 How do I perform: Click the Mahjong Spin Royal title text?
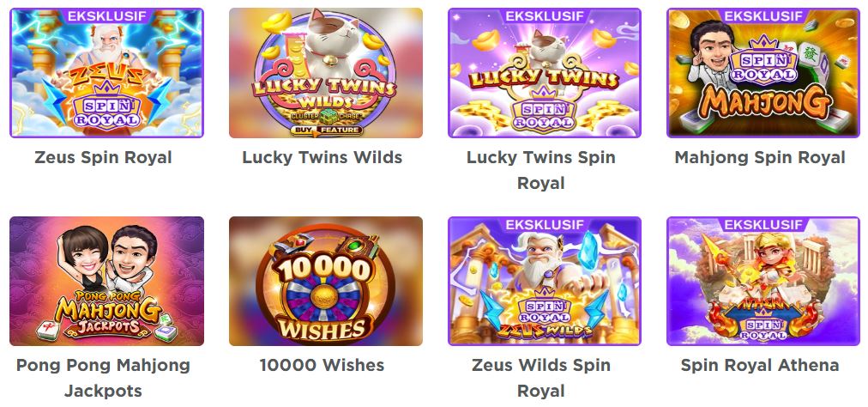760,157
